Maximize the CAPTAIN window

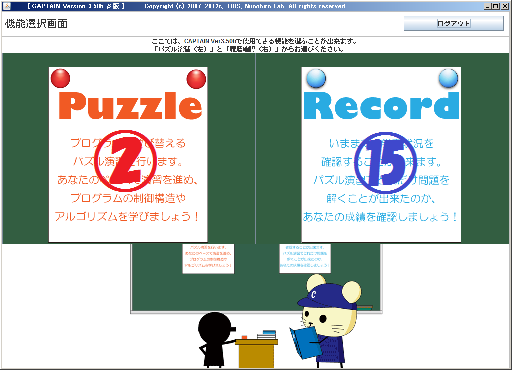pyautogui.click(x=496, y=6)
